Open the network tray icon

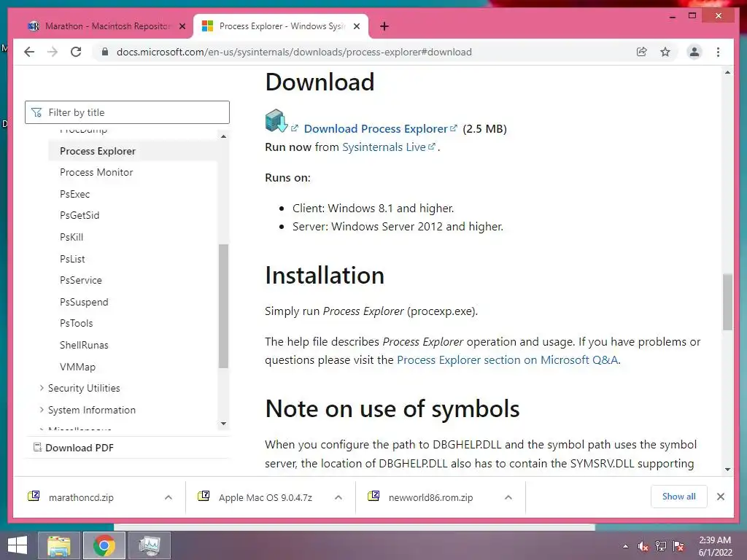661,546
